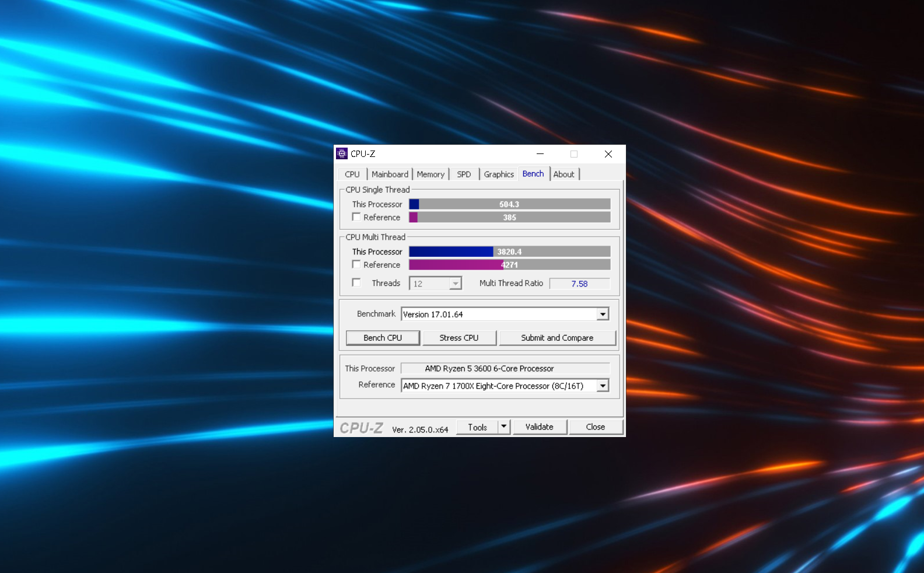Click multi thread This Processor bar 3820.4
The height and width of the screenshot is (573, 924).
510,251
